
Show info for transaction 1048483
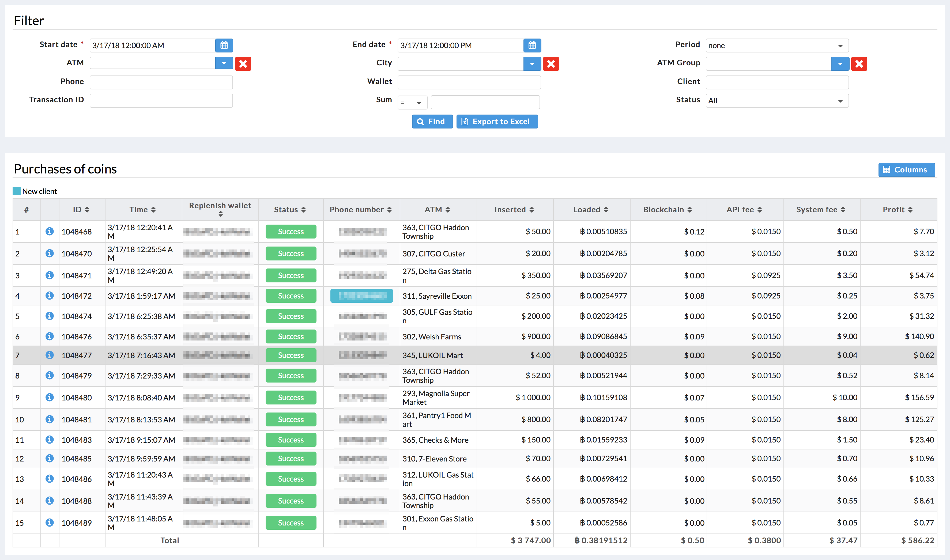(50, 440)
